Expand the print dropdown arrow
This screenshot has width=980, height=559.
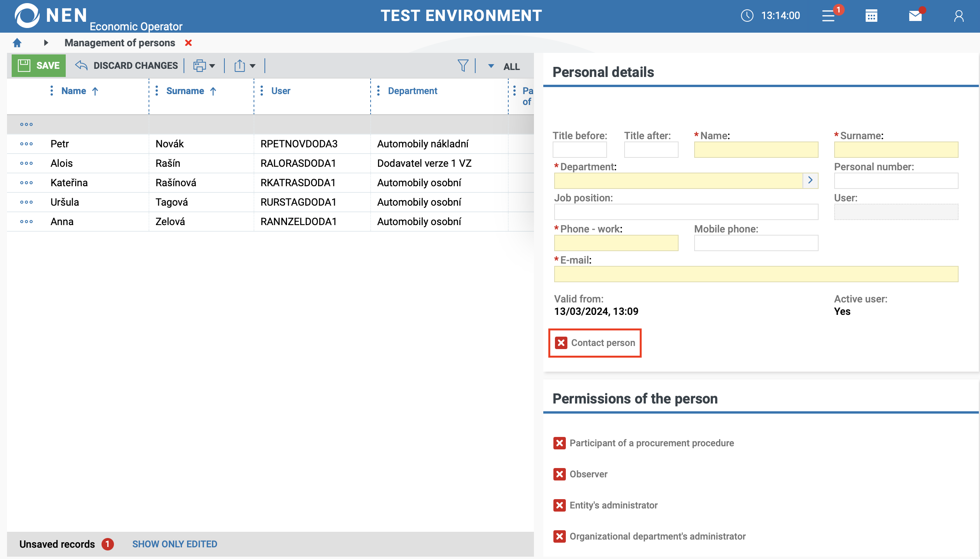coord(212,66)
